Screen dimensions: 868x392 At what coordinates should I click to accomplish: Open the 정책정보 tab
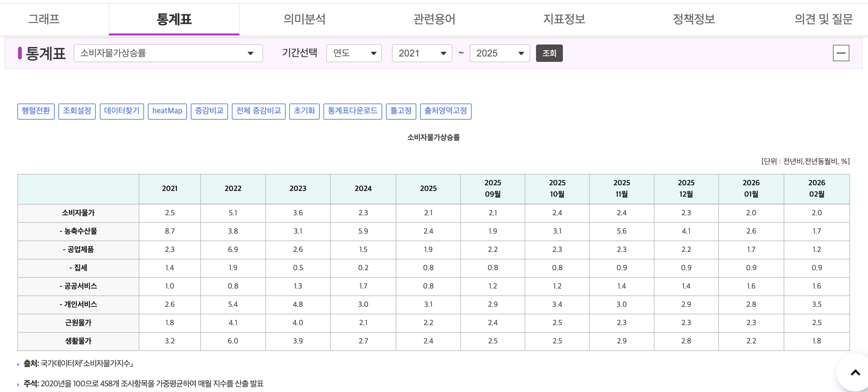click(694, 19)
